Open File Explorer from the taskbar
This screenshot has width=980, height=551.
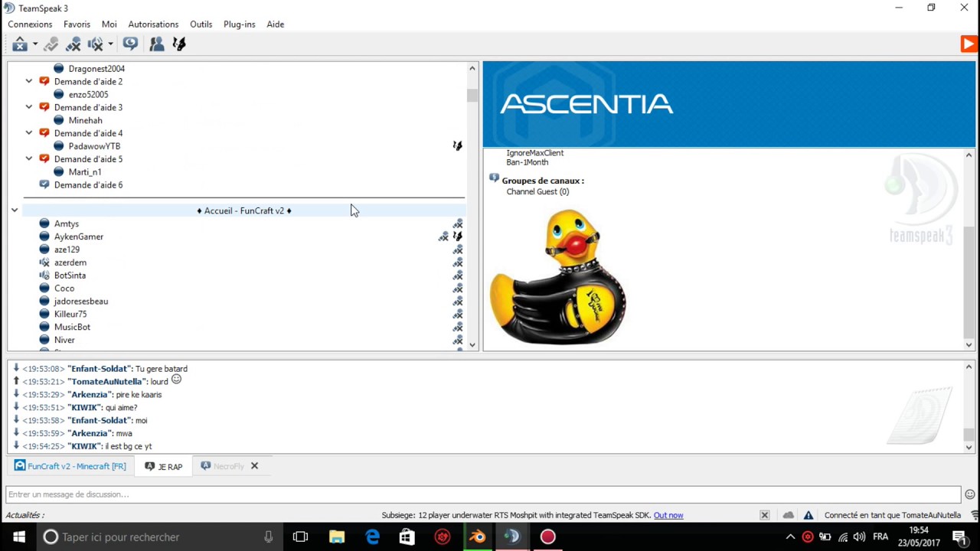[337, 537]
